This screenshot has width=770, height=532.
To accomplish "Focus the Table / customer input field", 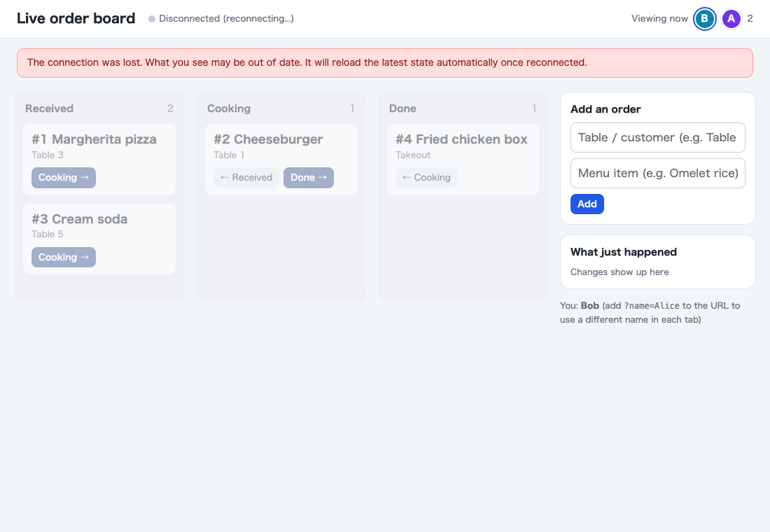I will pos(657,137).
